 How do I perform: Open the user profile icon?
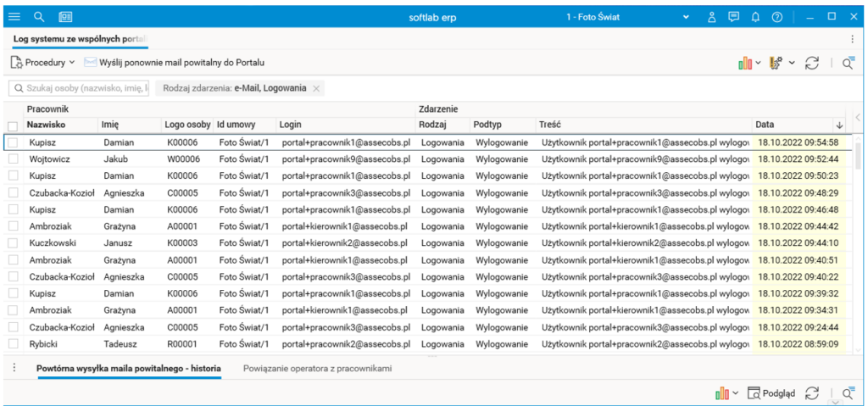tap(712, 17)
